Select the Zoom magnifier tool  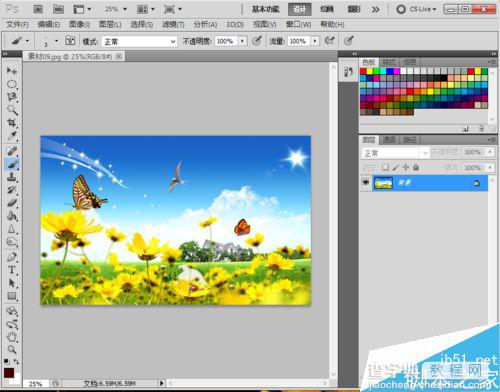pyautogui.click(x=12, y=350)
